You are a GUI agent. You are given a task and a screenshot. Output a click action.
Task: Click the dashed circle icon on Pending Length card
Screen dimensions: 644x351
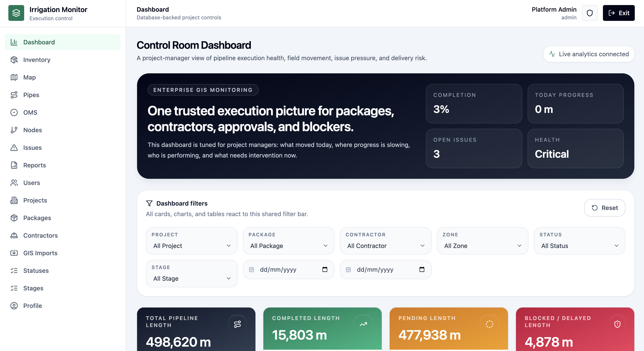(490, 324)
